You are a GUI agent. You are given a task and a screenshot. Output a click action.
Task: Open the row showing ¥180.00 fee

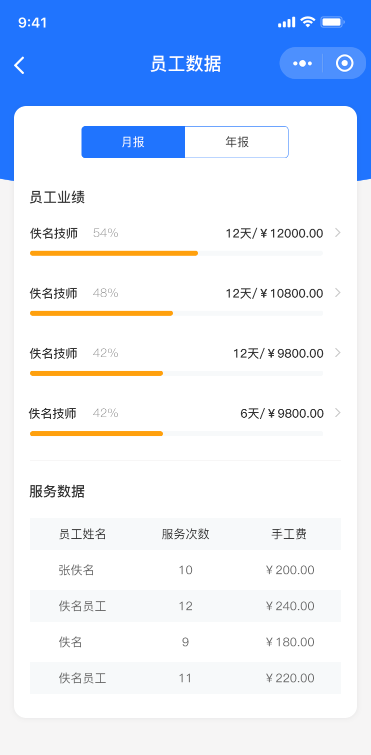(185, 642)
